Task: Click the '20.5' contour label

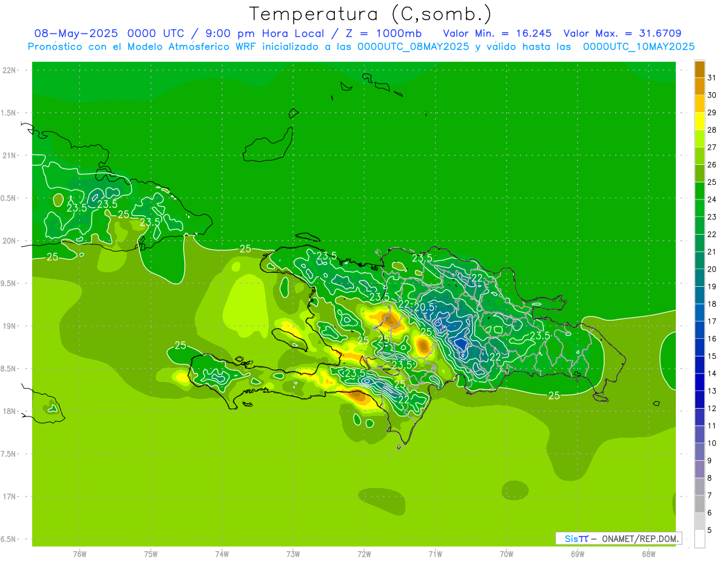Action: [423, 307]
